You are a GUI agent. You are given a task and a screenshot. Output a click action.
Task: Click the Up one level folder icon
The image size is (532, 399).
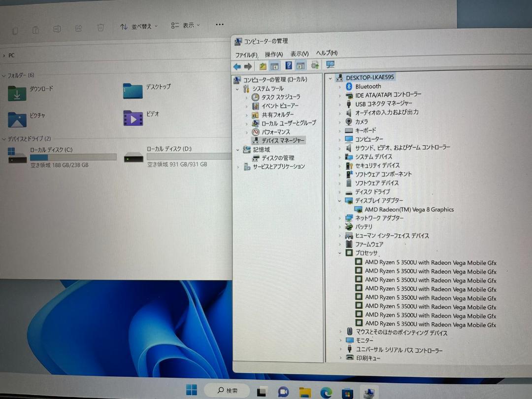(263, 66)
